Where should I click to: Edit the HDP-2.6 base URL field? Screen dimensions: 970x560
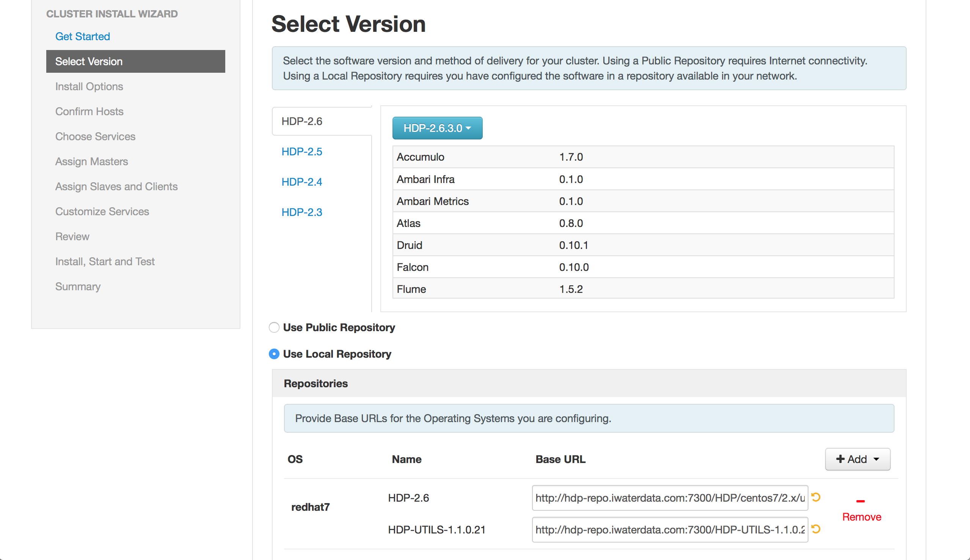[x=670, y=498]
